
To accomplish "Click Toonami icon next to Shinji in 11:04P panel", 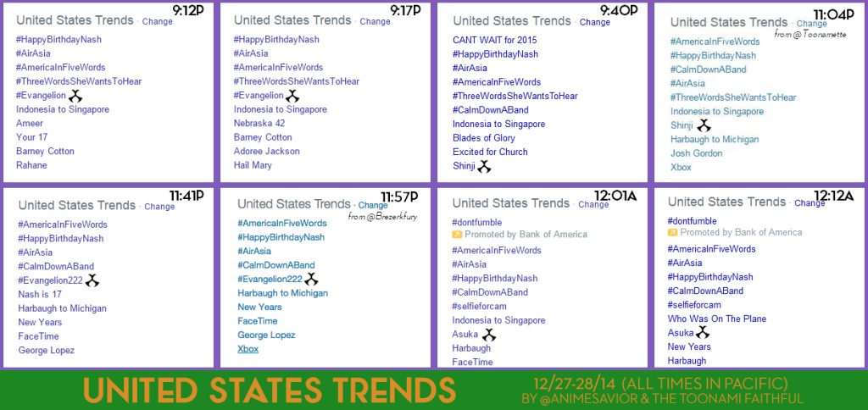I will point(704,125).
